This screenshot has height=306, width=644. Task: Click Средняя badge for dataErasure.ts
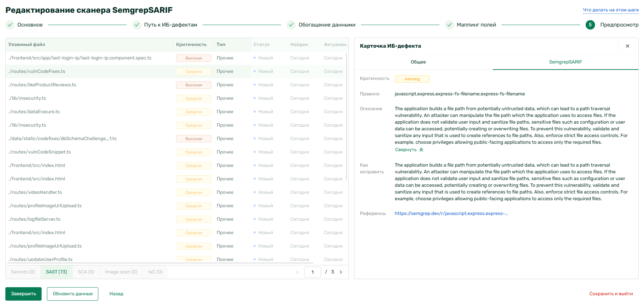(x=194, y=112)
